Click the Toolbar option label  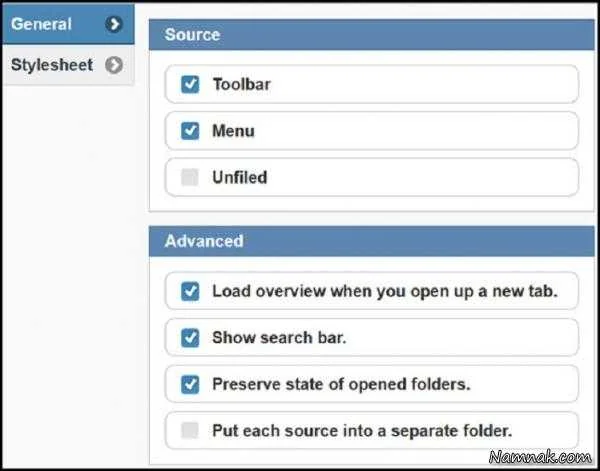pos(241,84)
